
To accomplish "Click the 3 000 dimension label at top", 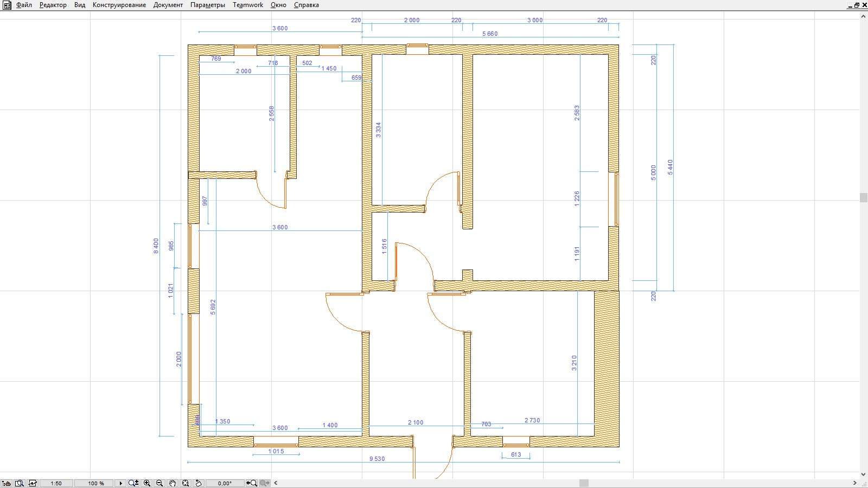I will click(x=535, y=20).
